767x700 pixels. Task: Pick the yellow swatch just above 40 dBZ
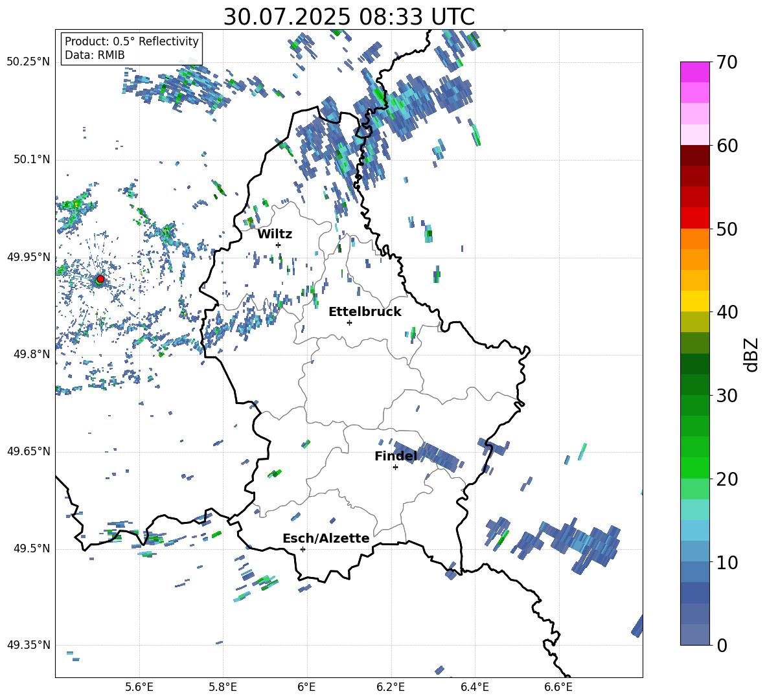tap(694, 302)
